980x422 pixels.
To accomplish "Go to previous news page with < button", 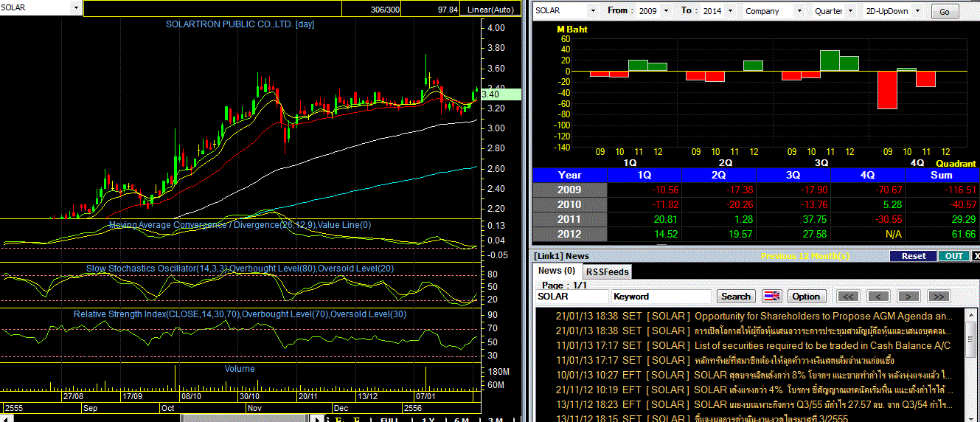I will point(878,296).
